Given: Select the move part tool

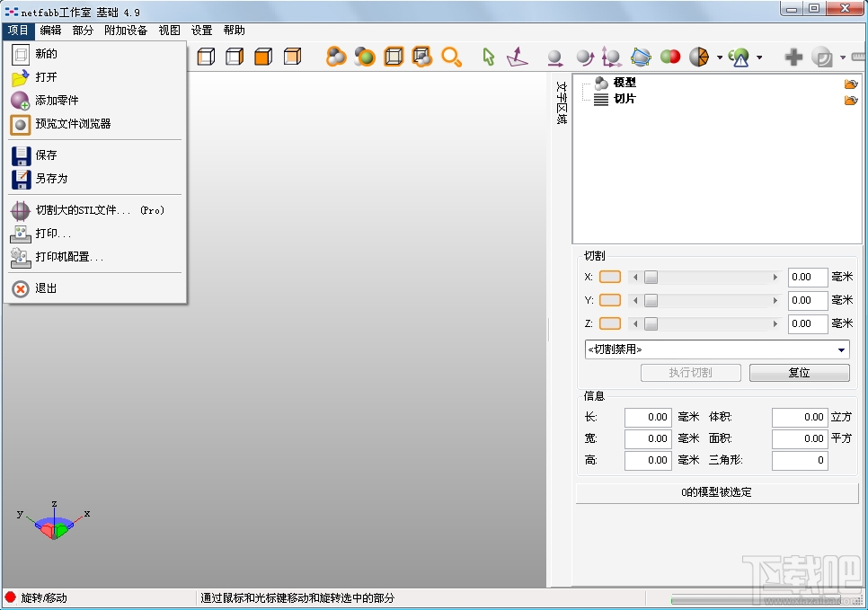Looking at the screenshot, I should (555, 56).
